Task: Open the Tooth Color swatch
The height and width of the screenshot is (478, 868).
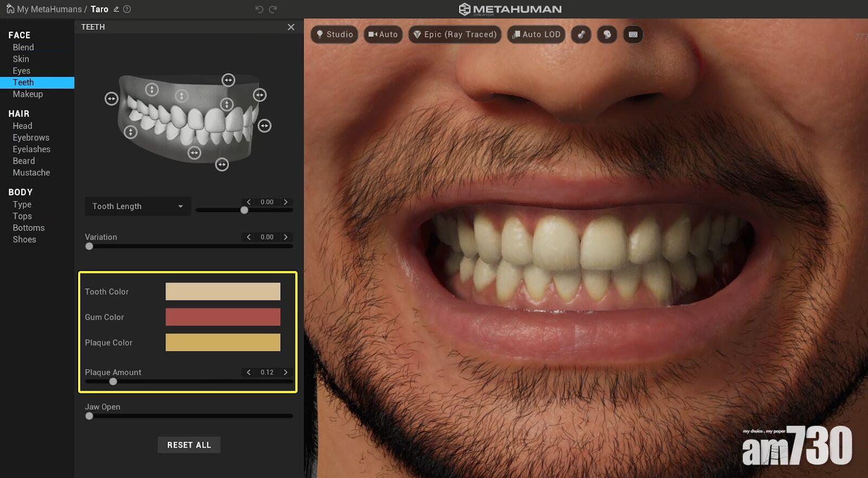Action: [x=223, y=292]
